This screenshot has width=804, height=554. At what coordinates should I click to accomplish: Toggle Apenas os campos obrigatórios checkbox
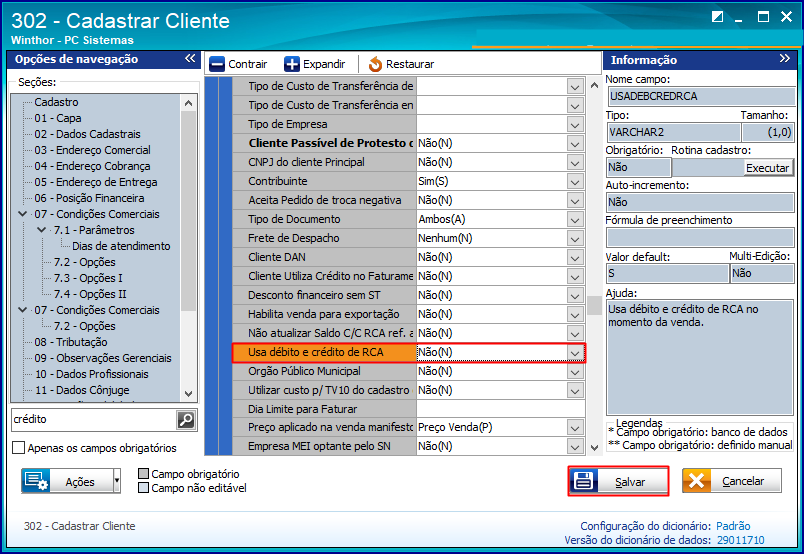(x=18, y=448)
